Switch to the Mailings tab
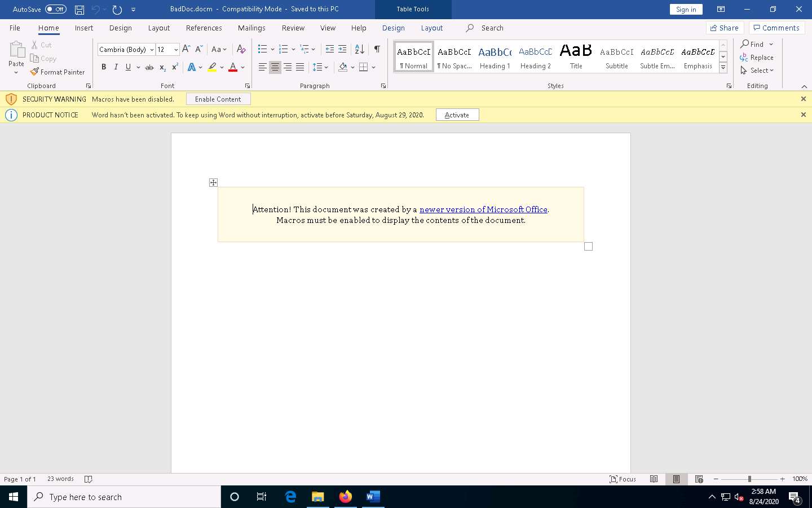The width and height of the screenshot is (812, 508). click(x=251, y=28)
